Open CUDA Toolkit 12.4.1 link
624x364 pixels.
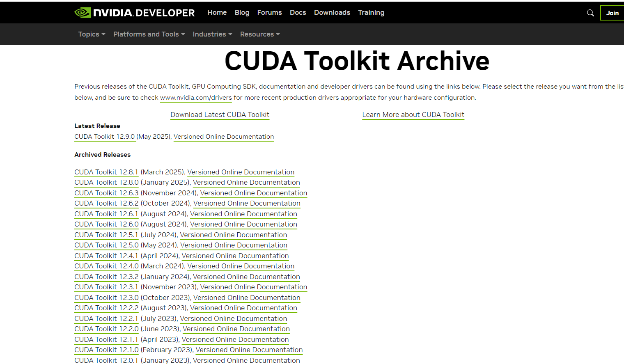[106, 256]
